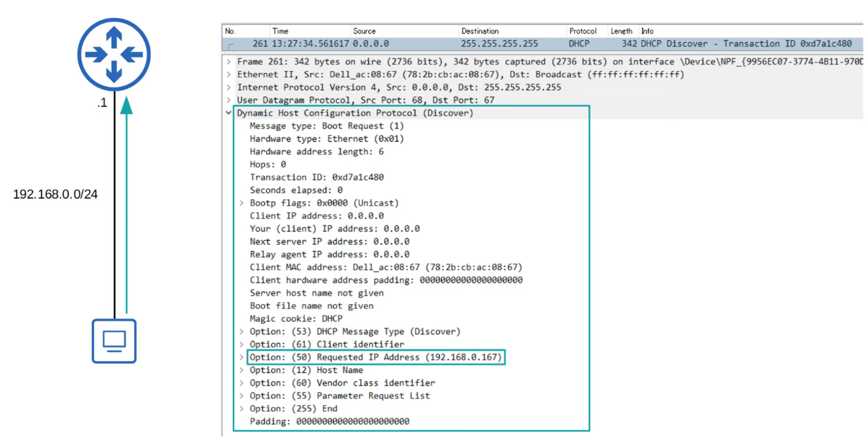Select the Transaction ID 0xd7a1c480 field
The image size is (868, 437).
(316, 177)
